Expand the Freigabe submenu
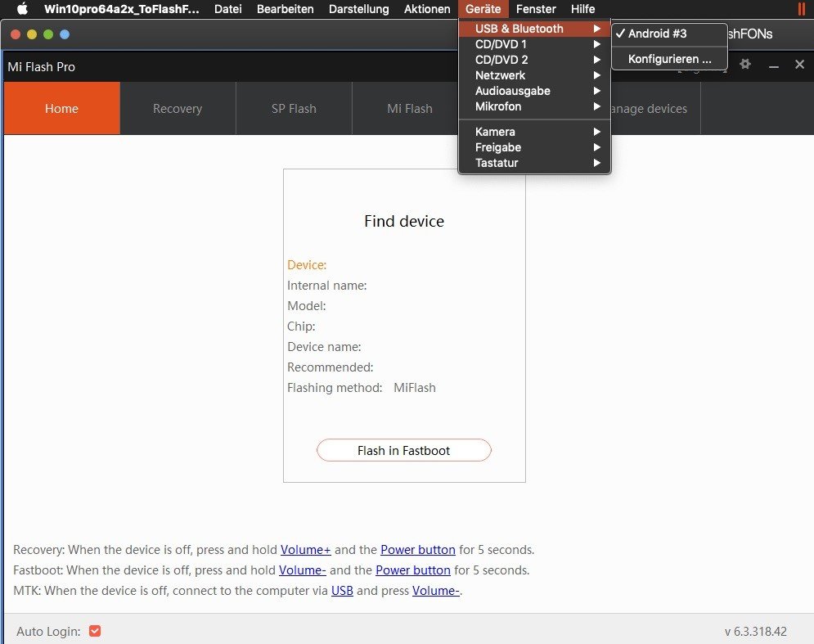The image size is (814, 644). (535, 147)
